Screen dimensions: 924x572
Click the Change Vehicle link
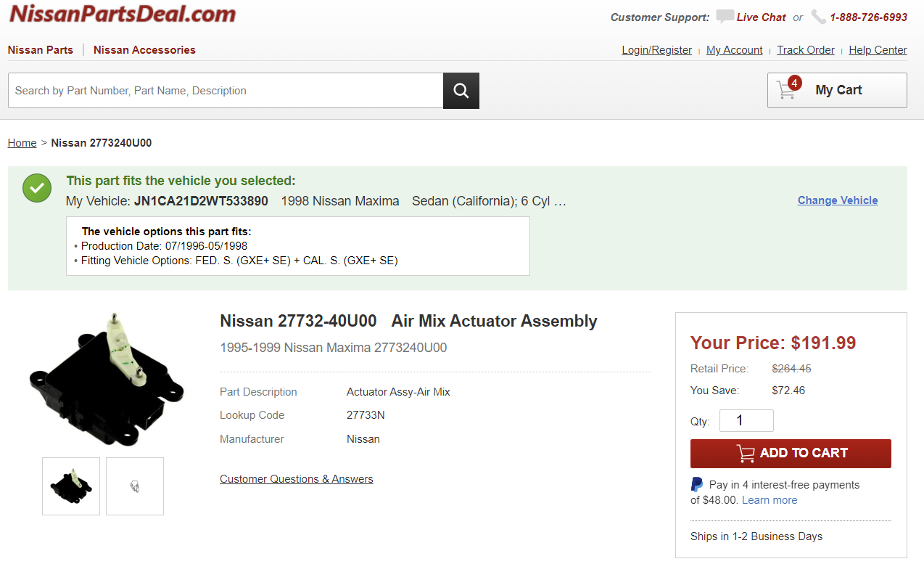pyautogui.click(x=837, y=200)
